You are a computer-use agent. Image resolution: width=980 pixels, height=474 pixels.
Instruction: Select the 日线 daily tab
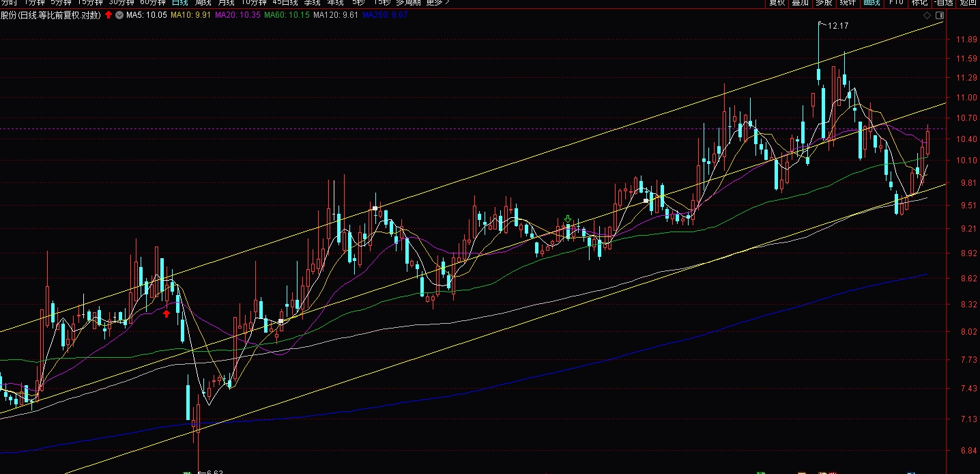(x=180, y=3)
